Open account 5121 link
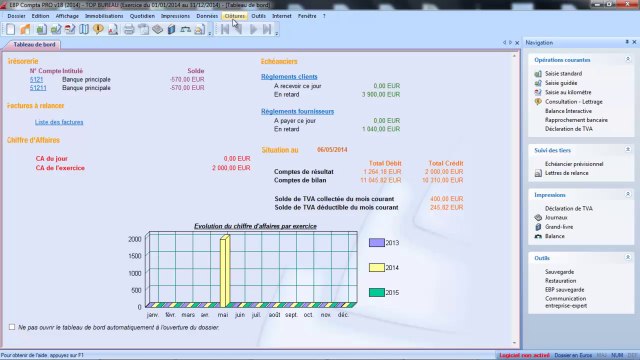640x360 pixels. pyautogui.click(x=36, y=80)
